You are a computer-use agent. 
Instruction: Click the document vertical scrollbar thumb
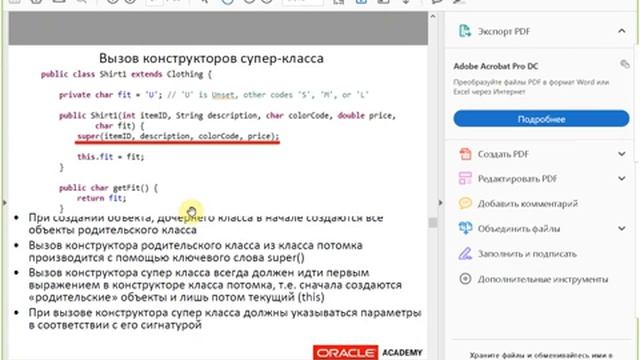433,222
